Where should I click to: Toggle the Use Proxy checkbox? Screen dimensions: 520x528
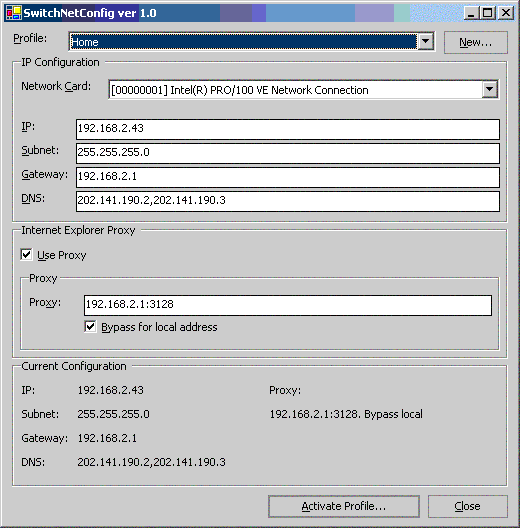(x=26, y=255)
